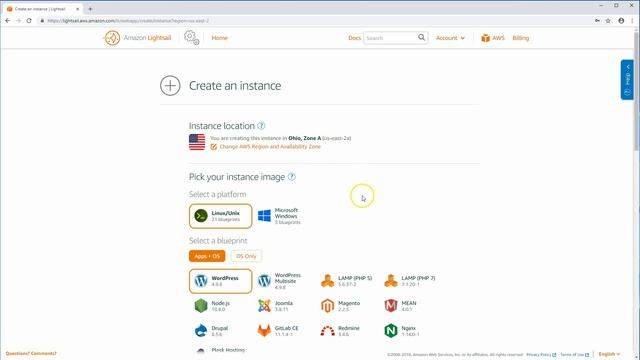Open Pick your instance image help icon
Viewport: 640px width, 360px height.
click(x=291, y=177)
